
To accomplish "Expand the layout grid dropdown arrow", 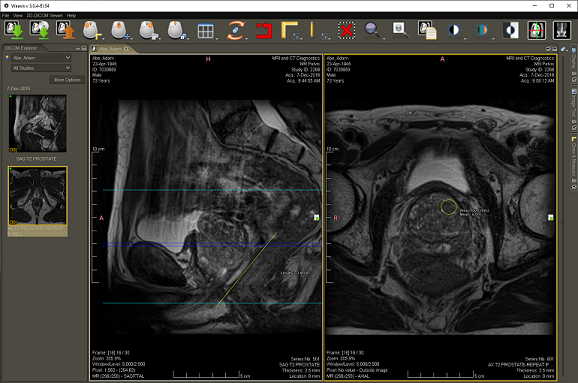I will click(x=217, y=38).
